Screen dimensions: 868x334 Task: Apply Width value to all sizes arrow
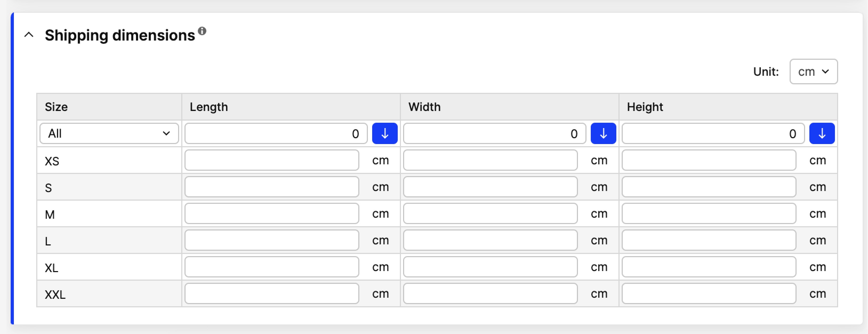point(603,133)
